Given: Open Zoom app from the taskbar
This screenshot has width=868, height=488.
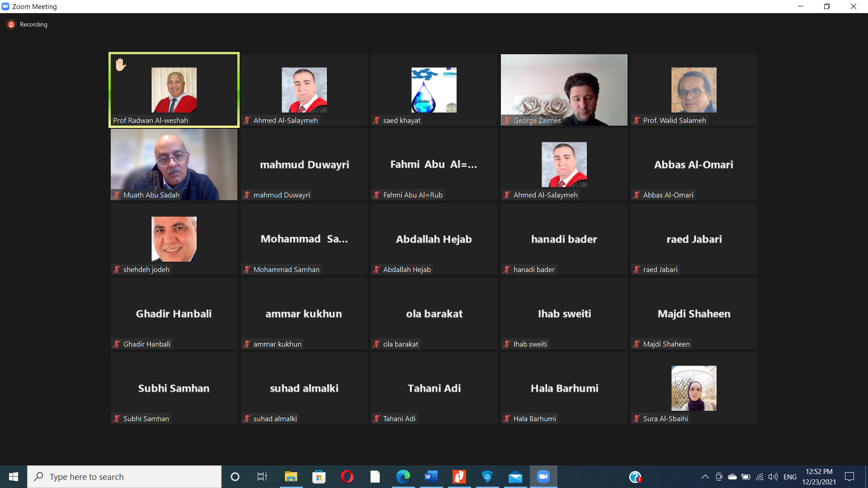Looking at the screenshot, I should point(543,477).
